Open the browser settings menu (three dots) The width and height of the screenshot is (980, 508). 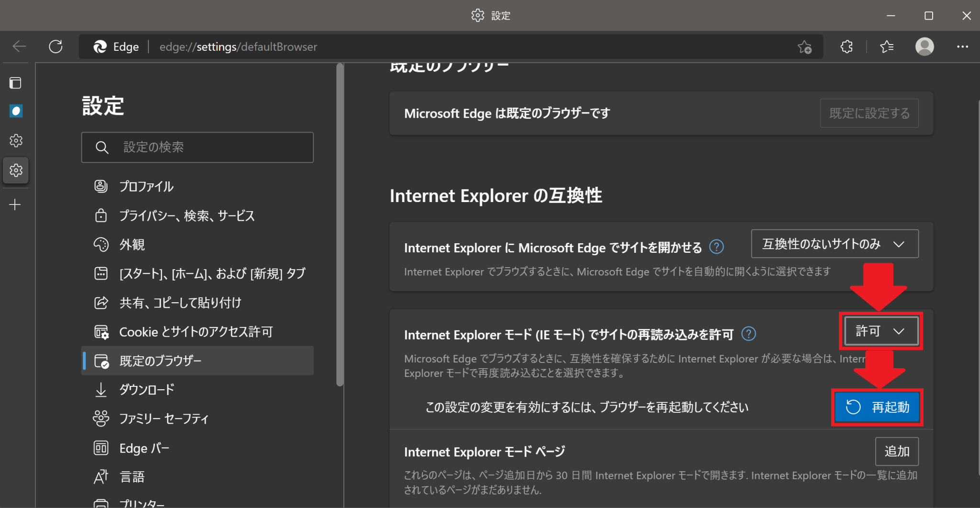coord(964,46)
